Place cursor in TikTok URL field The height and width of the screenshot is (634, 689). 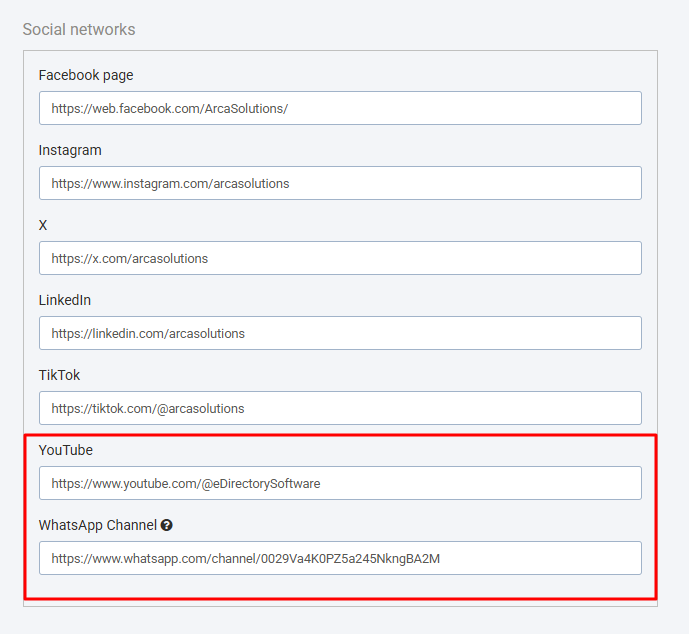(340, 408)
